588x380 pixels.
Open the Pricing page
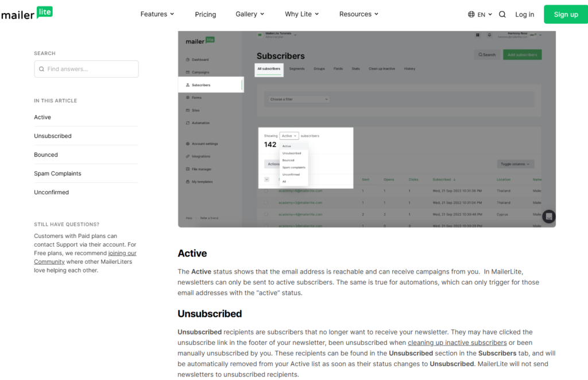206,14
